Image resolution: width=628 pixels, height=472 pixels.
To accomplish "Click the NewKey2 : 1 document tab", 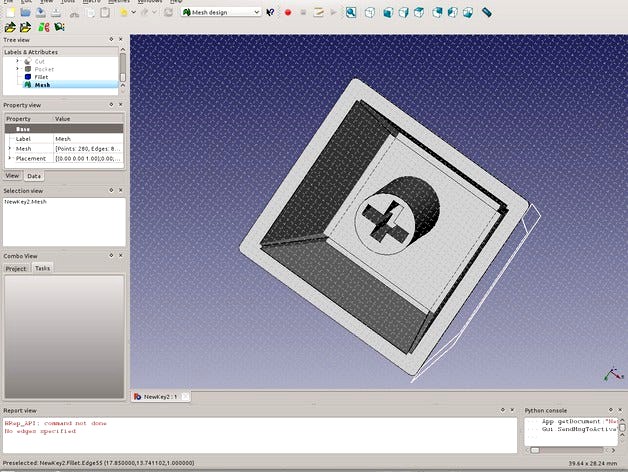I will (x=160, y=397).
